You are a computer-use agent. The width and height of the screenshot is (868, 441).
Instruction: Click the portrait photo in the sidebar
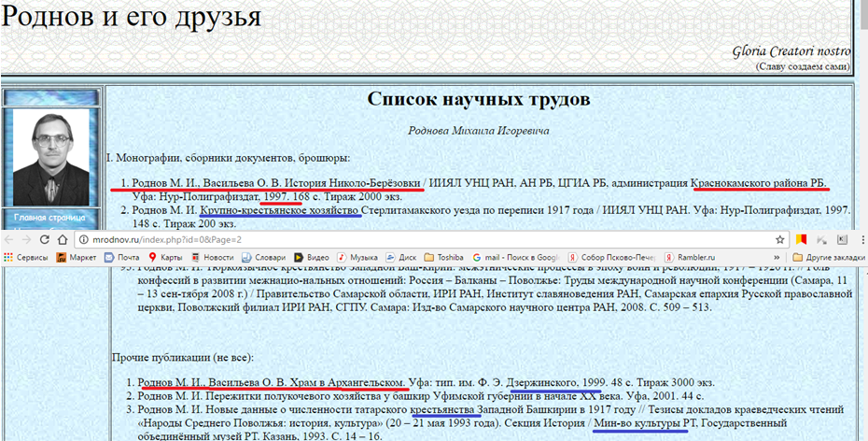50,157
